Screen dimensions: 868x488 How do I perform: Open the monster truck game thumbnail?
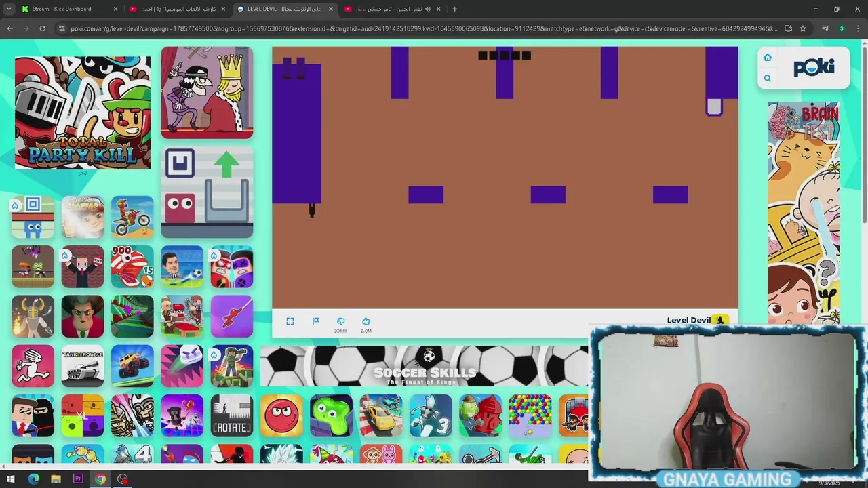coord(132,366)
